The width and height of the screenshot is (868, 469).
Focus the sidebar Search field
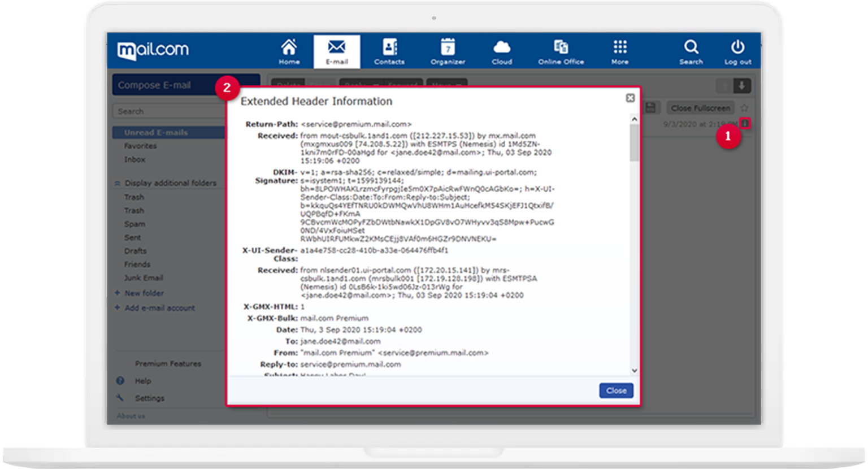click(168, 111)
